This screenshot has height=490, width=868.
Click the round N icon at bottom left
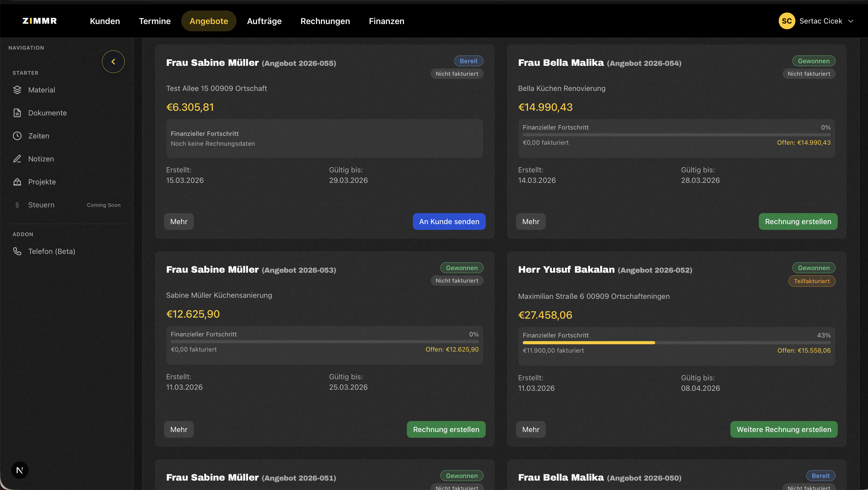[x=20, y=470]
